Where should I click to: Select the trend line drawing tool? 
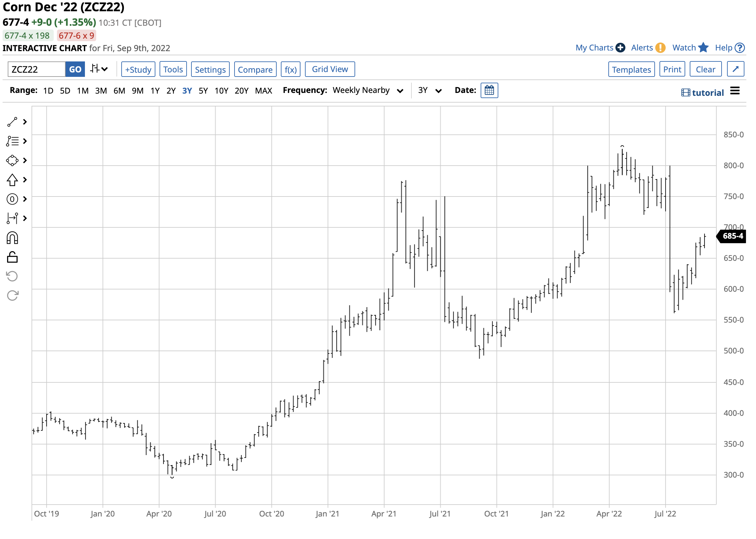coord(12,122)
